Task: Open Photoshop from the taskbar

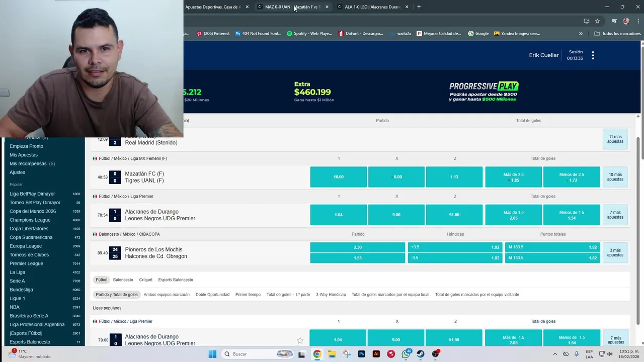Action: (361, 354)
